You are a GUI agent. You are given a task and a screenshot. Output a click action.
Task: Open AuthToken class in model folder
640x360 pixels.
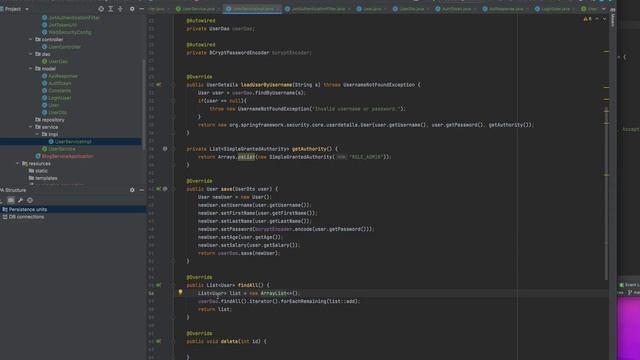tap(57, 83)
